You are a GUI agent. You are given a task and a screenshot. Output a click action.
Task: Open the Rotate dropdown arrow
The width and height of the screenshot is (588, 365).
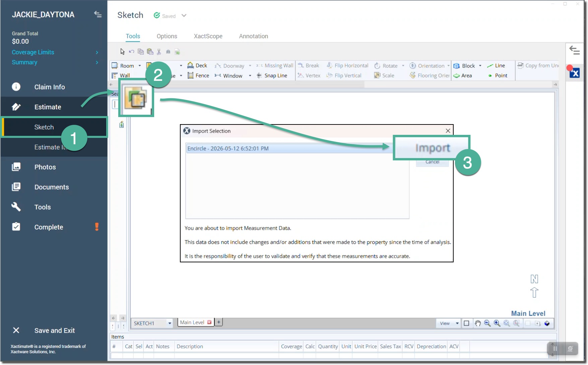coord(403,65)
